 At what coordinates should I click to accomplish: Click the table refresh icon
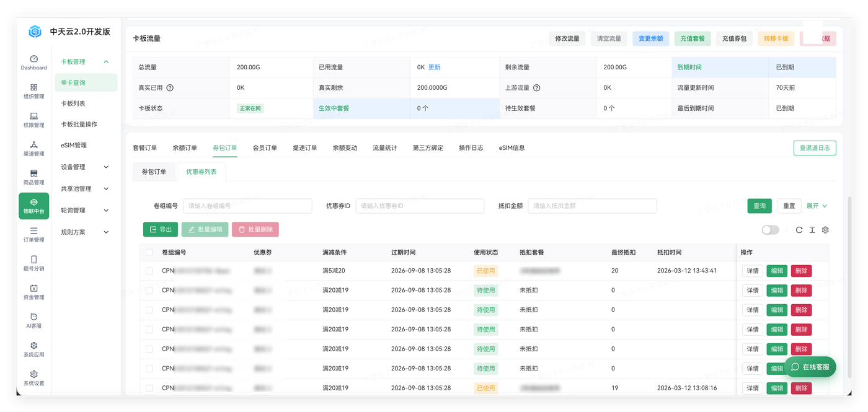pyautogui.click(x=799, y=230)
